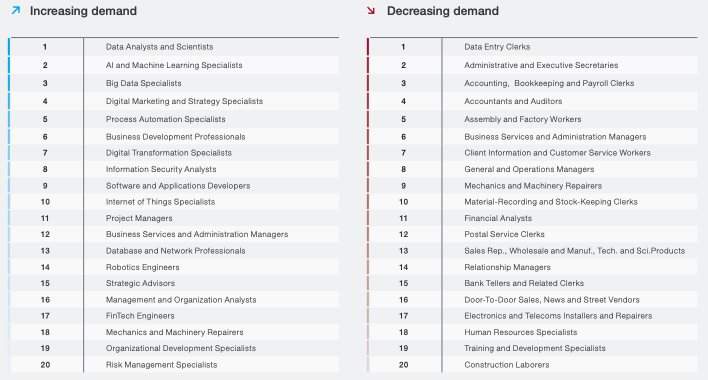Click Data Analysts and Scientists row
This screenshot has height=380, width=708.
click(174, 47)
